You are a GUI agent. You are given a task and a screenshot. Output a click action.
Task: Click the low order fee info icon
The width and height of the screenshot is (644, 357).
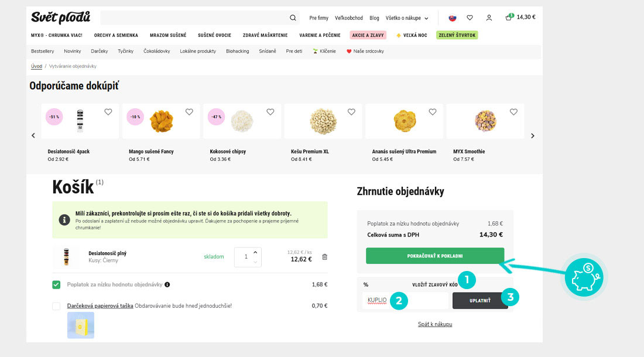[167, 285]
